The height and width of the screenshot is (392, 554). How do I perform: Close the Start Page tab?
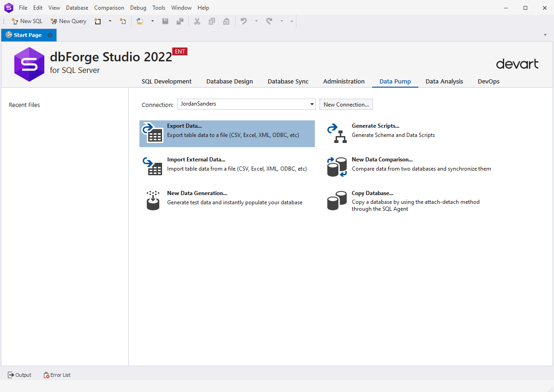pos(49,35)
